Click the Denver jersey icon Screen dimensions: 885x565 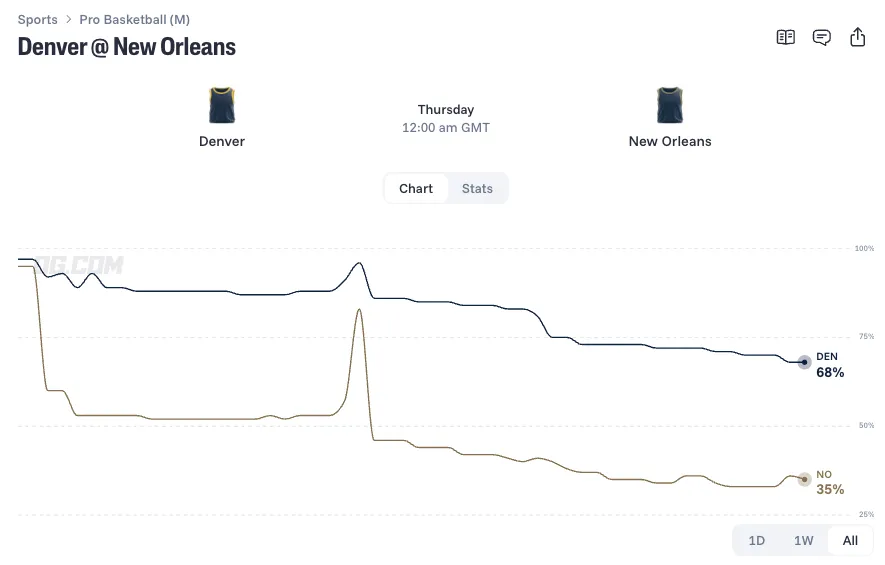[x=222, y=105]
